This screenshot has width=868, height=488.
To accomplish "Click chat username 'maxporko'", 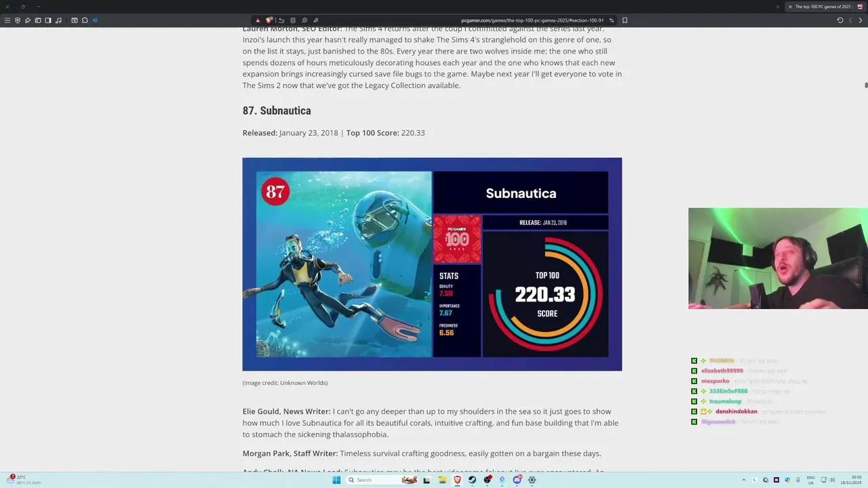I will click(x=715, y=381).
